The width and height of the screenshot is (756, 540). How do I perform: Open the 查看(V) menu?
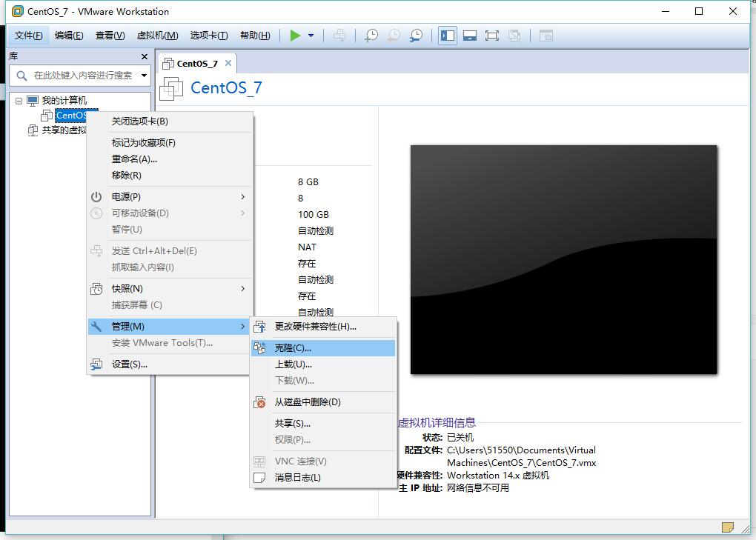pos(110,35)
